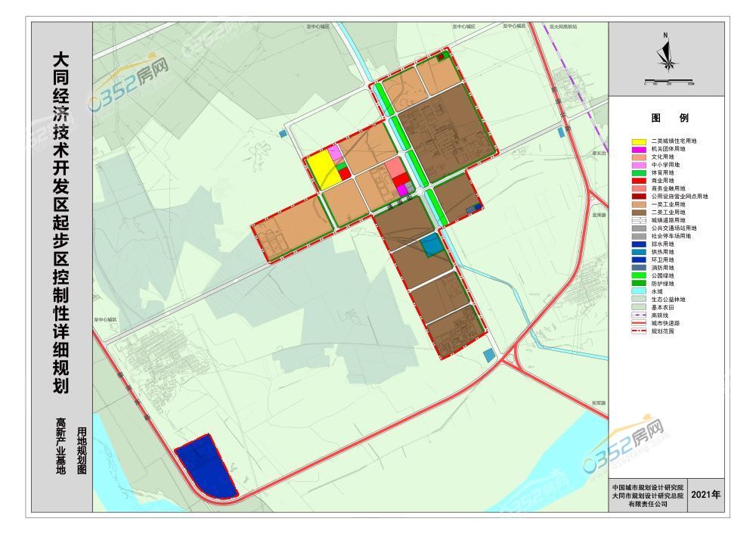This screenshot has height=534, width=756.
Task: Click the north arrow compass symbol
Action: click(x=665, y=54)
